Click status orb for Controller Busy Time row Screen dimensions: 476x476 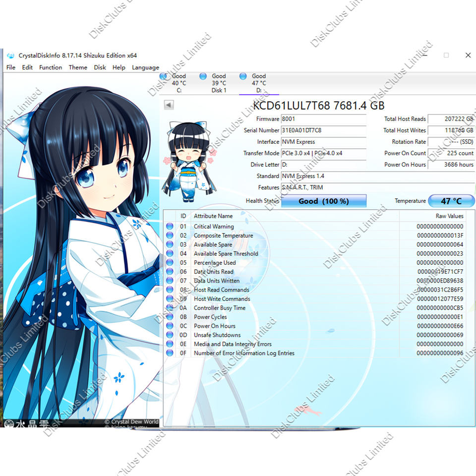[170, 307]
